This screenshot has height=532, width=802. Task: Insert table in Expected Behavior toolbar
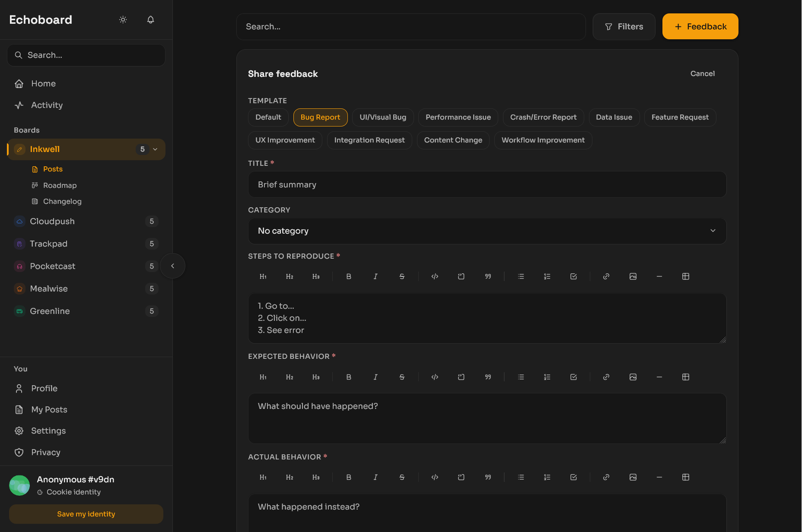point(685,377)
